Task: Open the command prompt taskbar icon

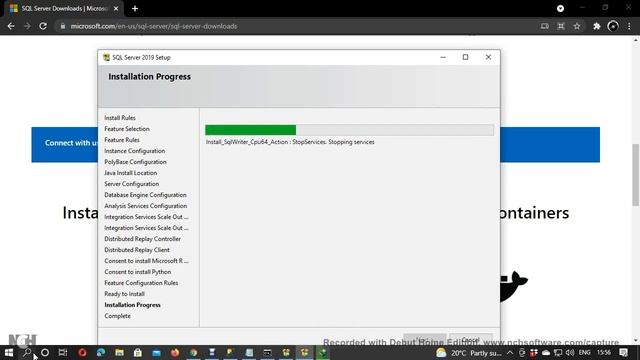Action: (x=267, y=352)
